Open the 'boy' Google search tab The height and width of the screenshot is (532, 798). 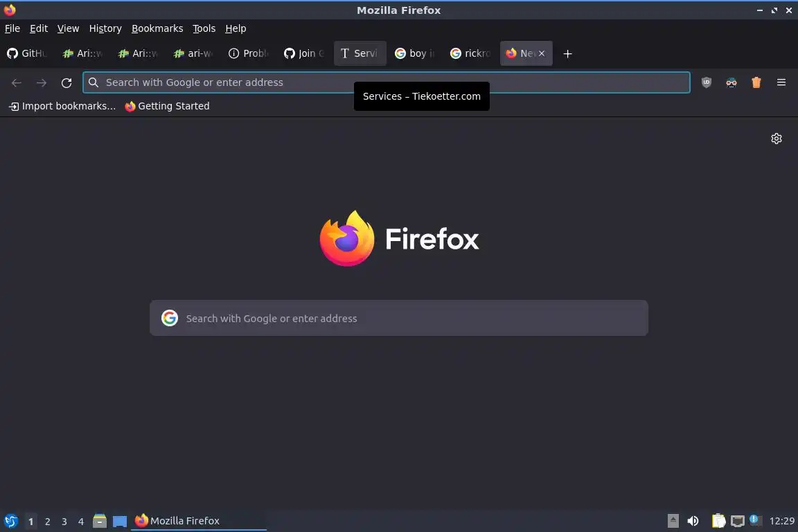[x=416, y=53]
